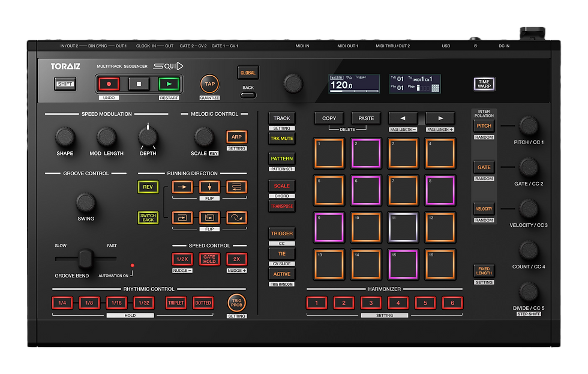Image resolution: width=588 pixels, height=374 pixels.
Task: Select clockwise spiral running direction icon
Action: pos(182,217)
